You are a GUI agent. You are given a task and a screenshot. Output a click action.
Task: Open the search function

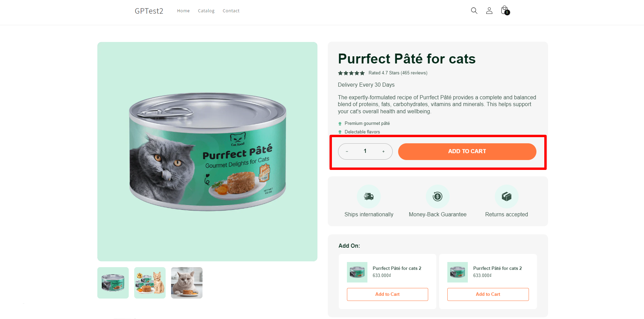coord(474,11)
